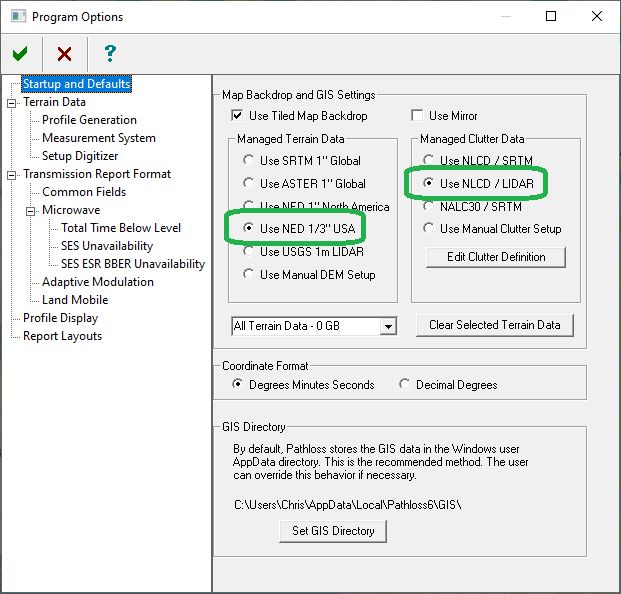Enable the Use Mirror checkbox

[x=417, y=116]
